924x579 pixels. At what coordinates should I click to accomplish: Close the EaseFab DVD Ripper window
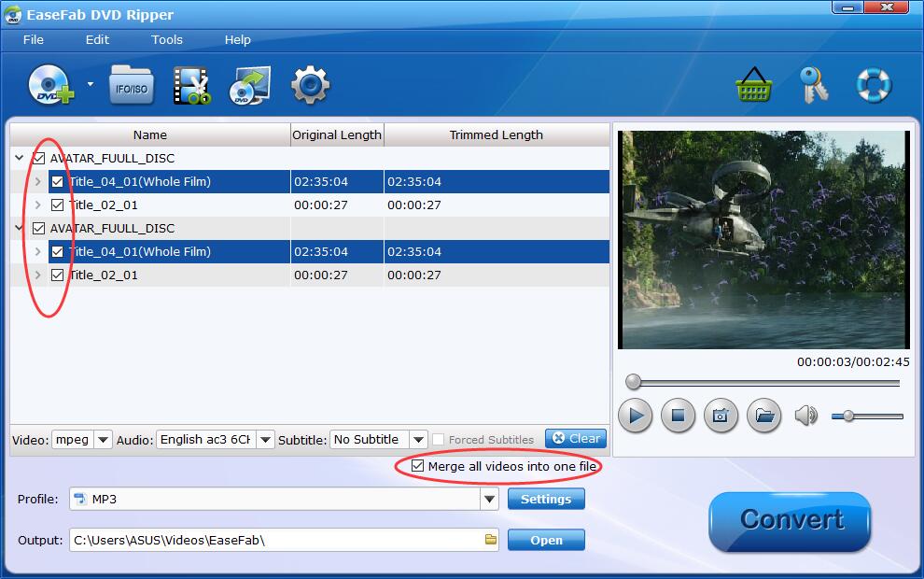tap(887, 7)
